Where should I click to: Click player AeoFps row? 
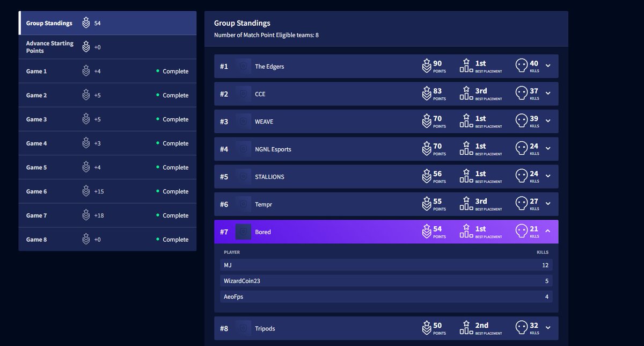point(386,297)
